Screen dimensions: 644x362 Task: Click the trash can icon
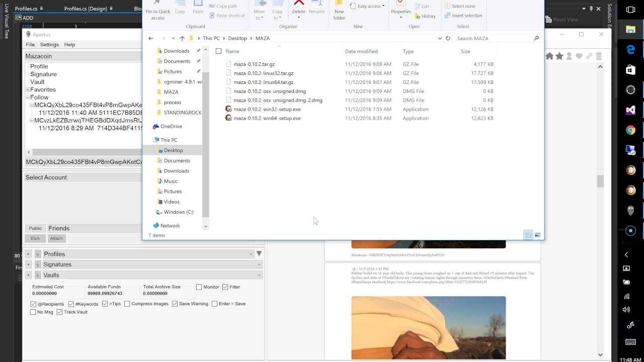pyautogui.click(x=599, y=56)
